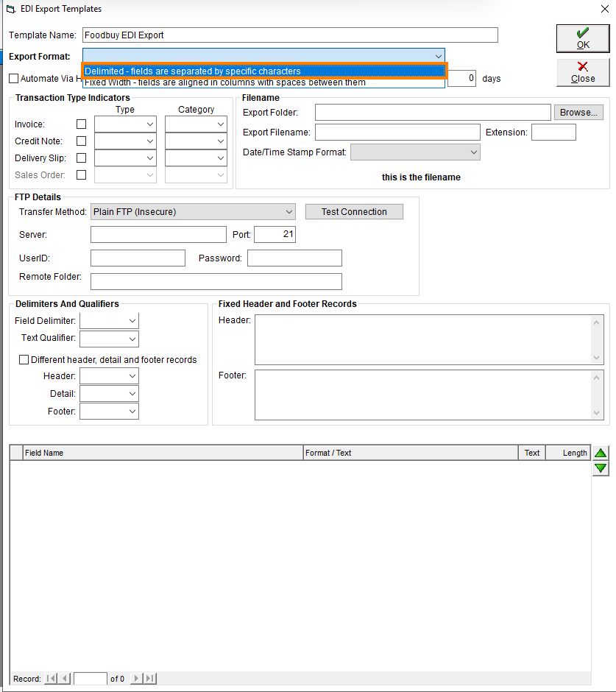Click the green move-up arrow icon
The height and width of the screenshot is (692, 616).
click(x=600, y=452)
